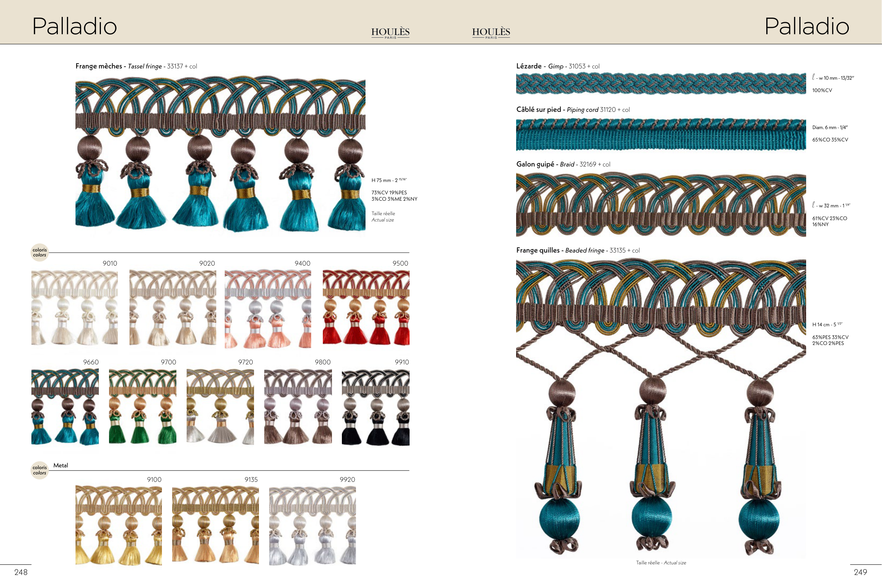Select color swatch 9500 red fringe
Viewport: 882px width, 588px height.
(366, 308)
